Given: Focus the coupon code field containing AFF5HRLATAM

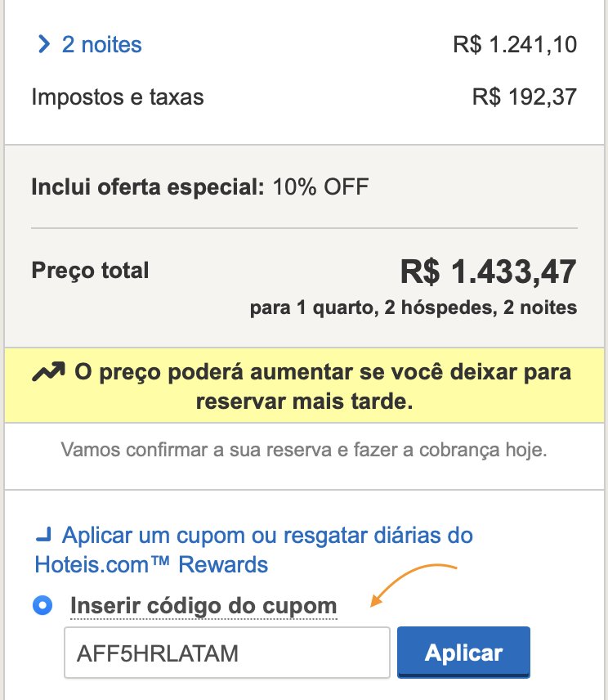Looking at the screenshot, I should coord(227,653).
